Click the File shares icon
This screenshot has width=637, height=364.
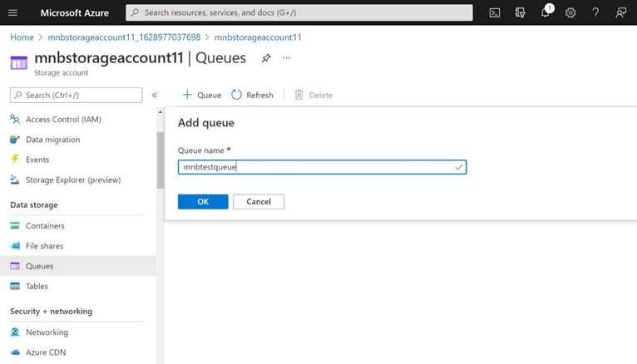click(15, 246)
